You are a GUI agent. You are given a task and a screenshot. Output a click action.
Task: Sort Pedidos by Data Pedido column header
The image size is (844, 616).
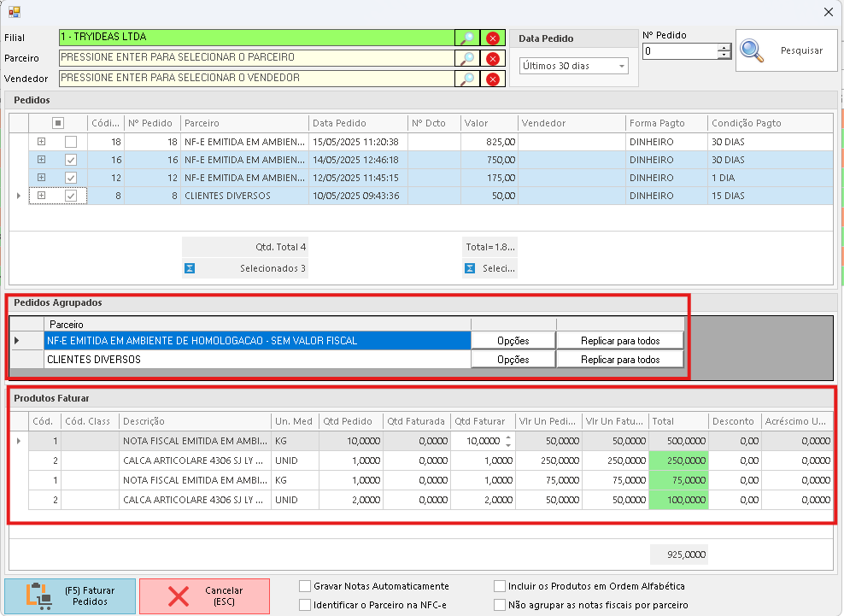point(357,123)
